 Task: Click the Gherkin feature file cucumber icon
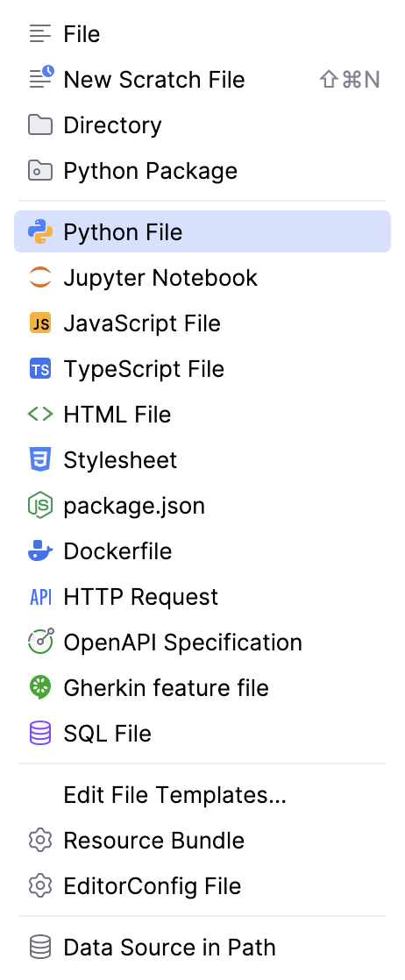[40, 687]
